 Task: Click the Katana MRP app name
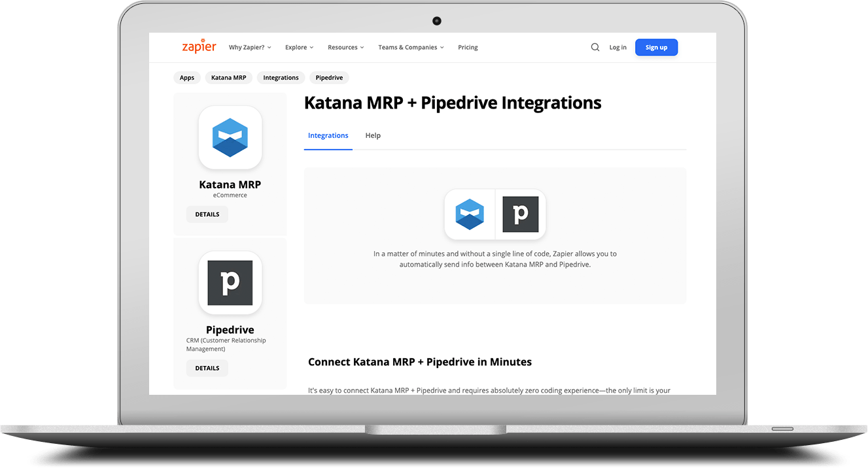[x=230, y=184]
